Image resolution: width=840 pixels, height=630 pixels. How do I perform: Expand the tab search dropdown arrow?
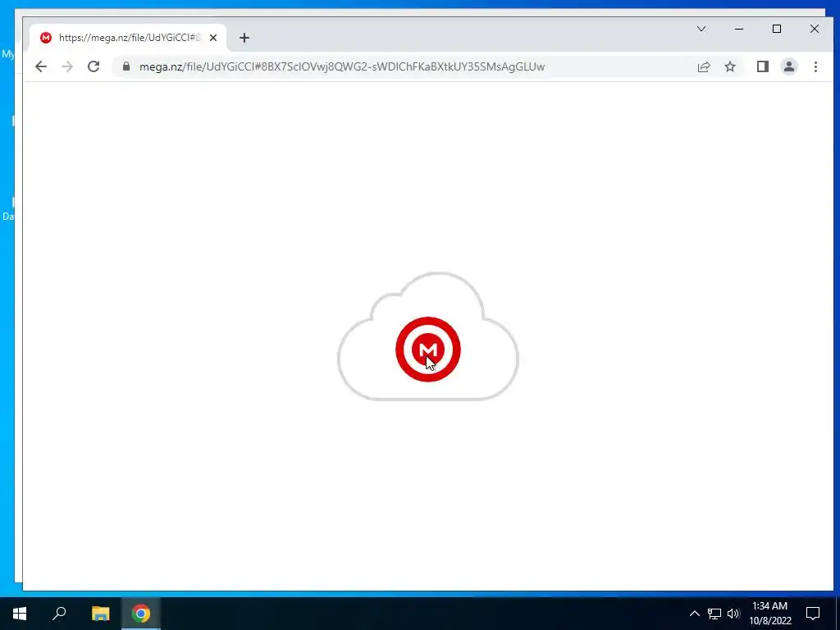click(701, 29)
